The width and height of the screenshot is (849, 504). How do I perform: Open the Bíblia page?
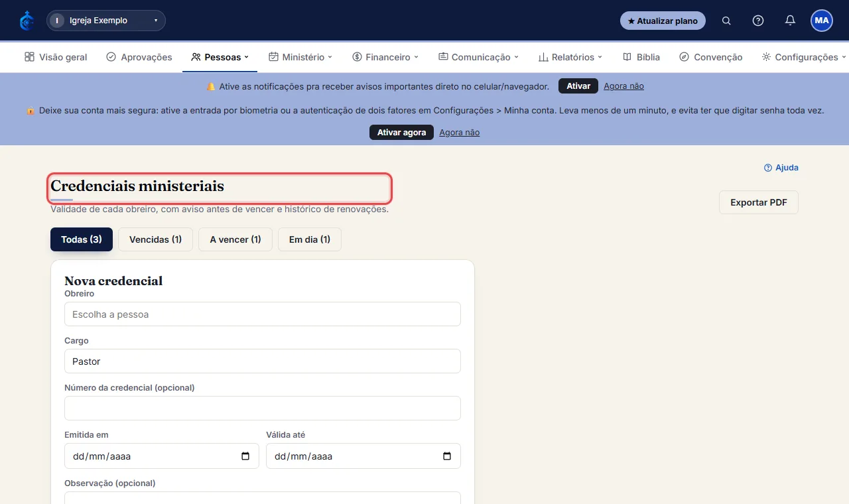(x=641, y=57)
